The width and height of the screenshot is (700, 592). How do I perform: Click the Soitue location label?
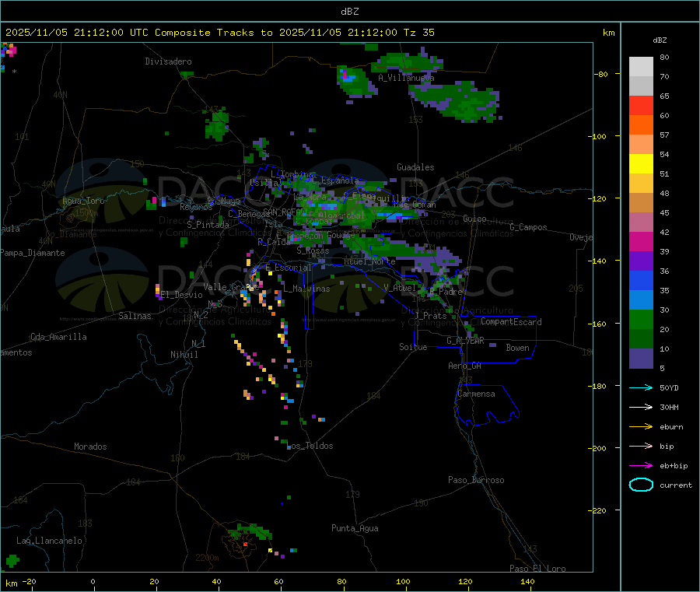coord(413,347)
